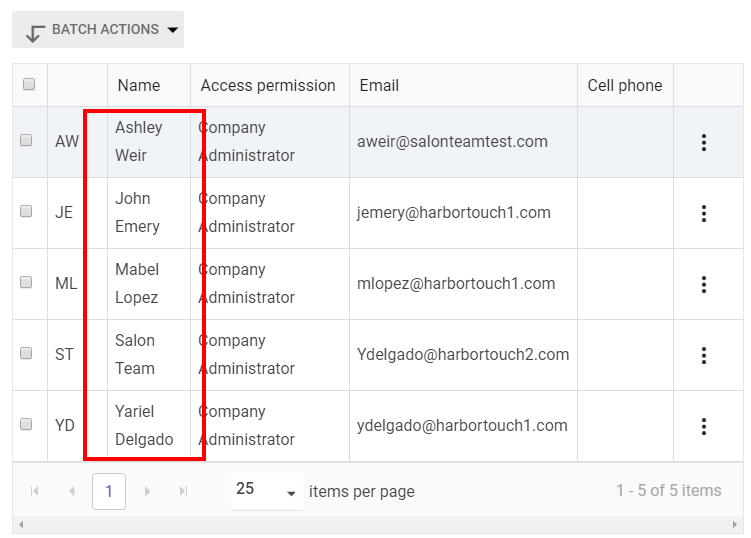Check the box for Ashley Weir row
The image size is (751, 538).
[x=27, y=141]
